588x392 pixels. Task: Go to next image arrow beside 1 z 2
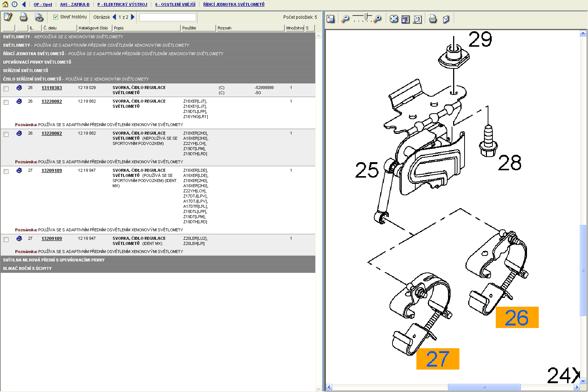[x=133, y=17]
